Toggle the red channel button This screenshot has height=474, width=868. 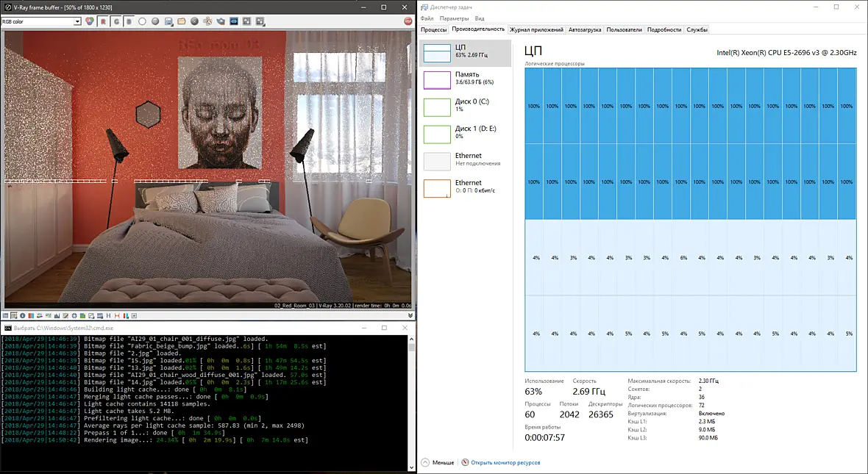tap(103, 21)
